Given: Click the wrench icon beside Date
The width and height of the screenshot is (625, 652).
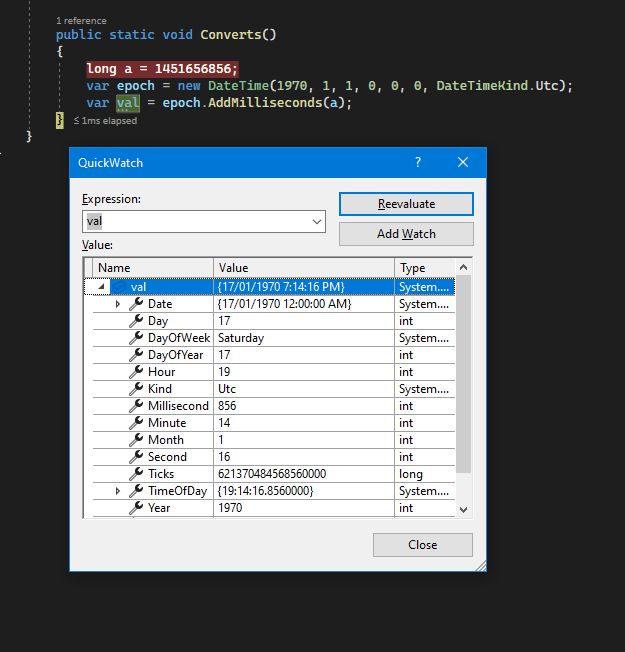Looking at the screenshot, I should (136, 304).
